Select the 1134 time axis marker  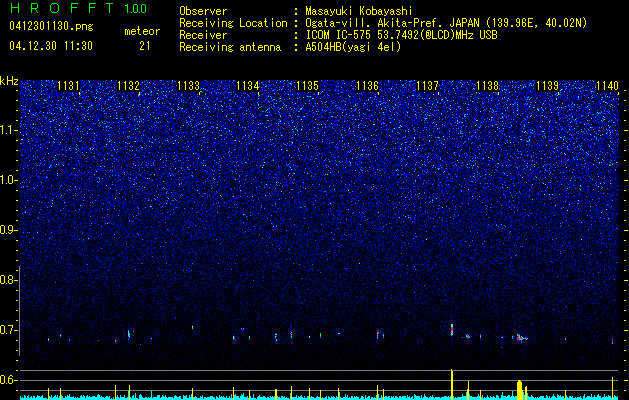click(248, 86)
